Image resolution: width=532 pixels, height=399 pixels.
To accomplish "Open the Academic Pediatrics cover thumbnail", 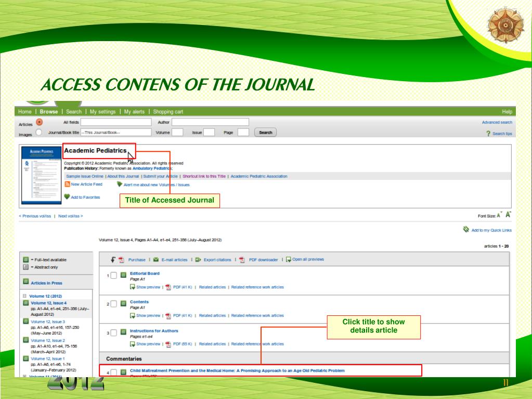I will coord(42,175).
